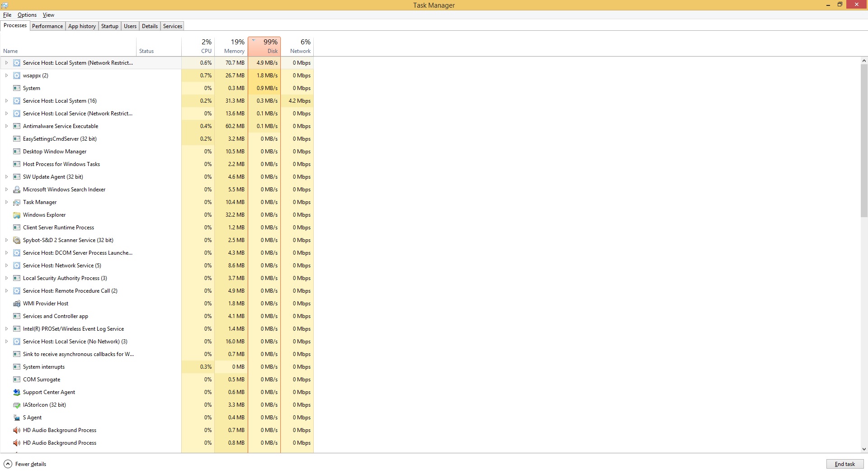This screenshot has width=868, height=475.
Task: Sort by the Memory column header
Action: [x=231, y=46]
